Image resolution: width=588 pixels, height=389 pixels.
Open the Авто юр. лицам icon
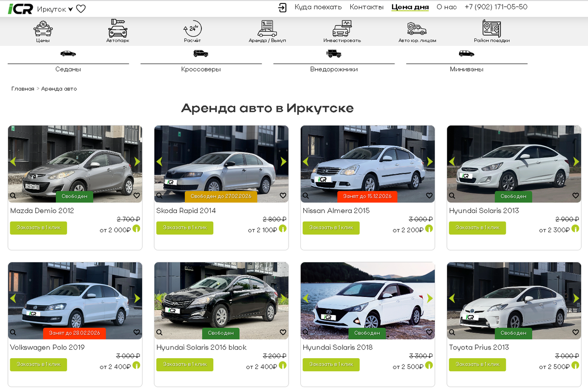pos(417,28)
